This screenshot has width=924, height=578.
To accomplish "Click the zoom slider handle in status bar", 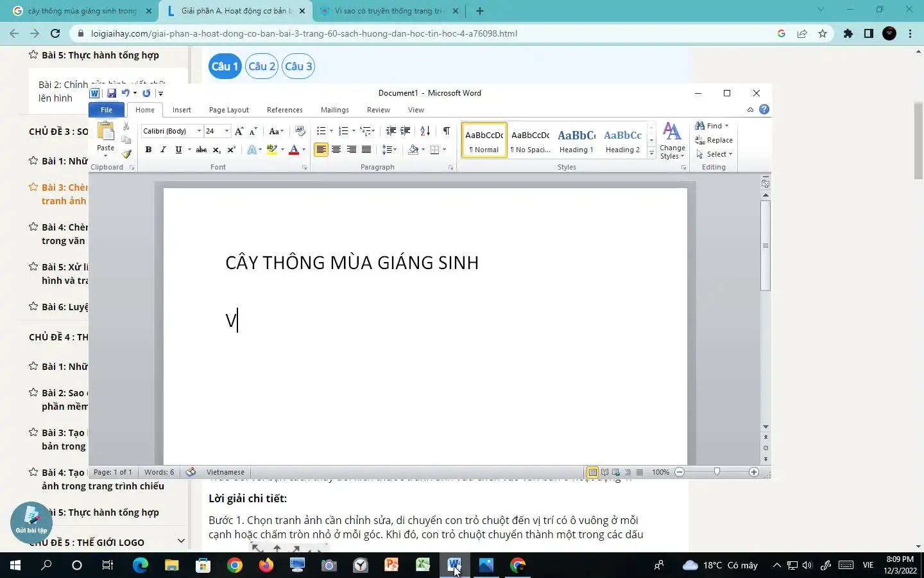I will pos(717,472).
